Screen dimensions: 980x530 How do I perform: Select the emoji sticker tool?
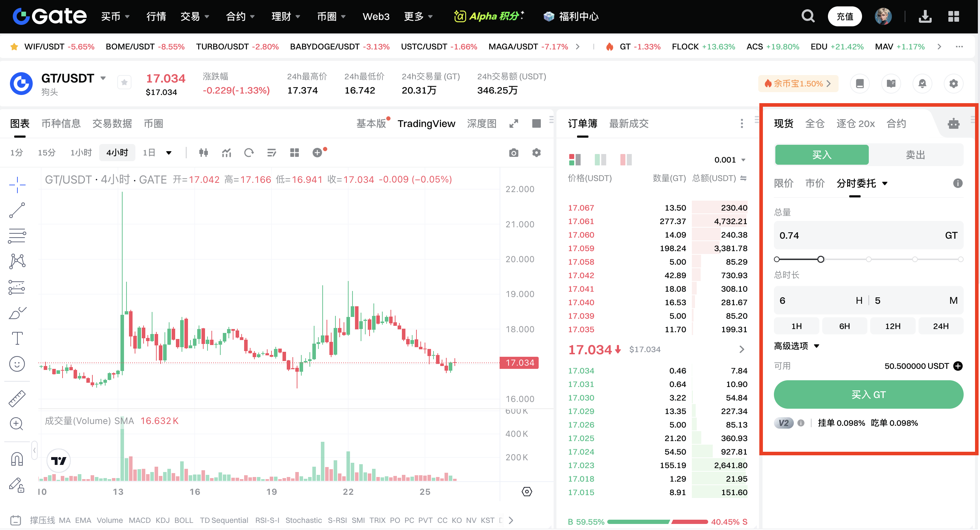pos(17,364)
